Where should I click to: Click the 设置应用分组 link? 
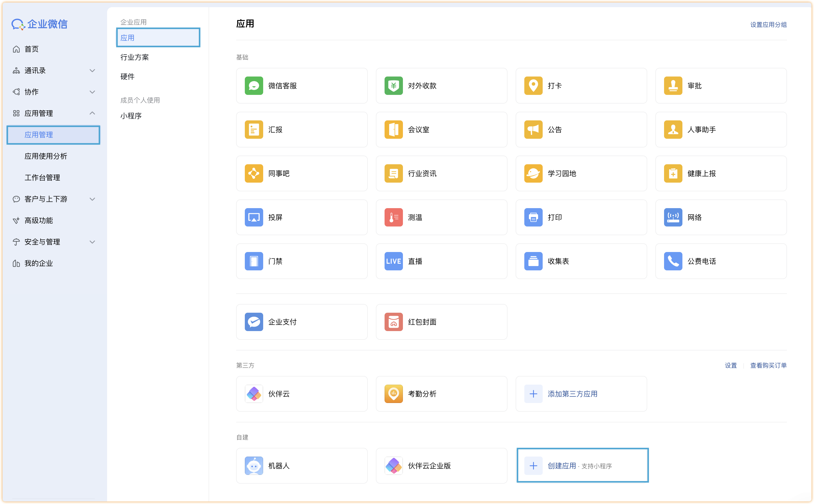point(768,25)
